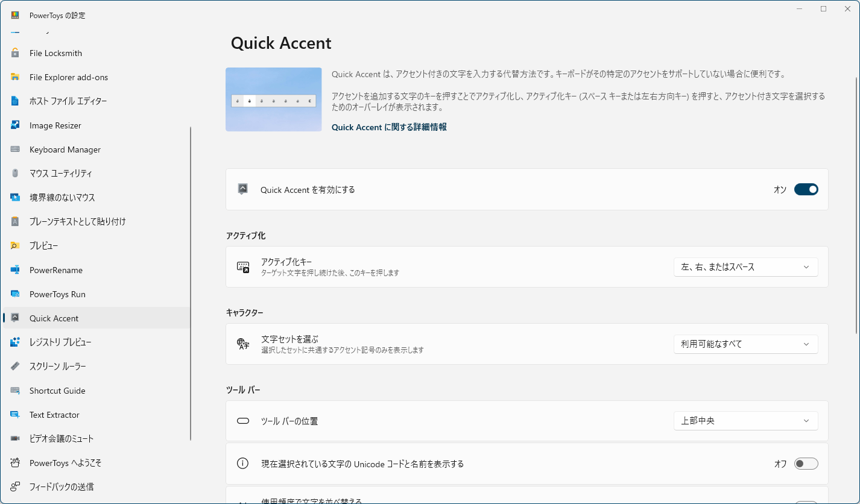This screenshot has width=860, height=504.
Task: Click the info icon beside Unicode コード setting
Action: pos(243,464)
